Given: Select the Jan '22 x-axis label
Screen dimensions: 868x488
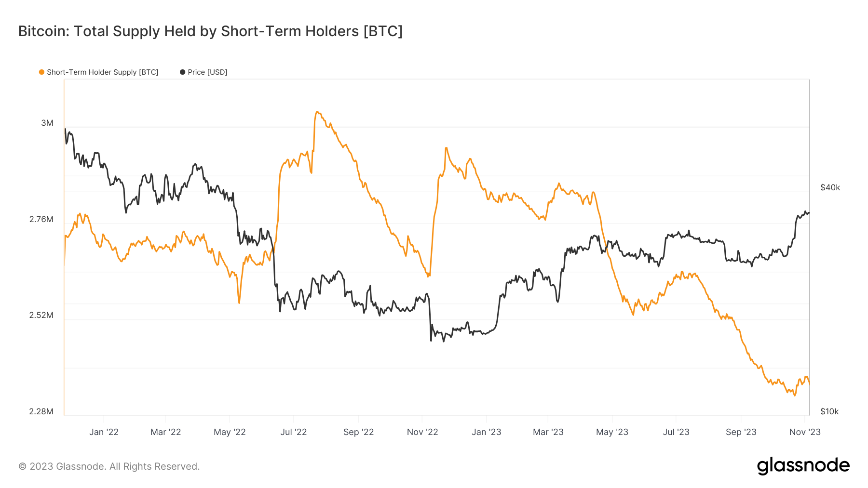Looking at the screenshot, I should click(104, 432).
